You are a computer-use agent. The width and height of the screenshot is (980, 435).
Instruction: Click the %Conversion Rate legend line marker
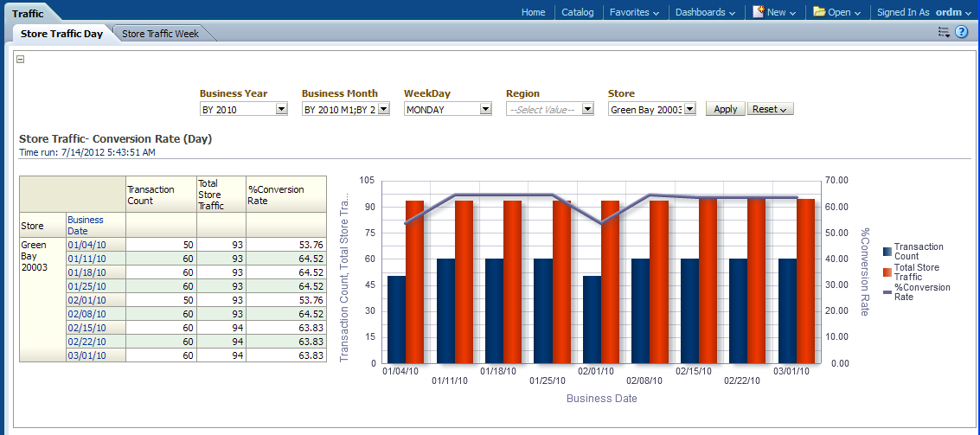[x=887, y=292]
